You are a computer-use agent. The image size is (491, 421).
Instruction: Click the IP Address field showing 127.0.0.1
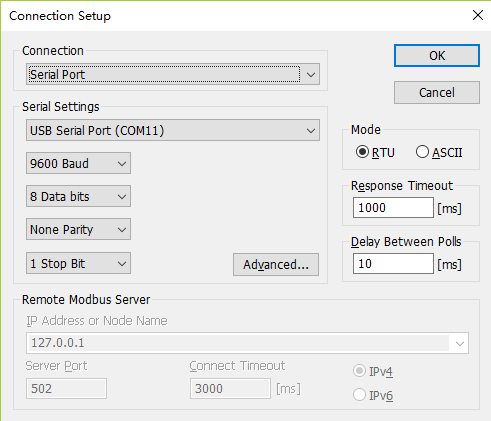(247, 343)
